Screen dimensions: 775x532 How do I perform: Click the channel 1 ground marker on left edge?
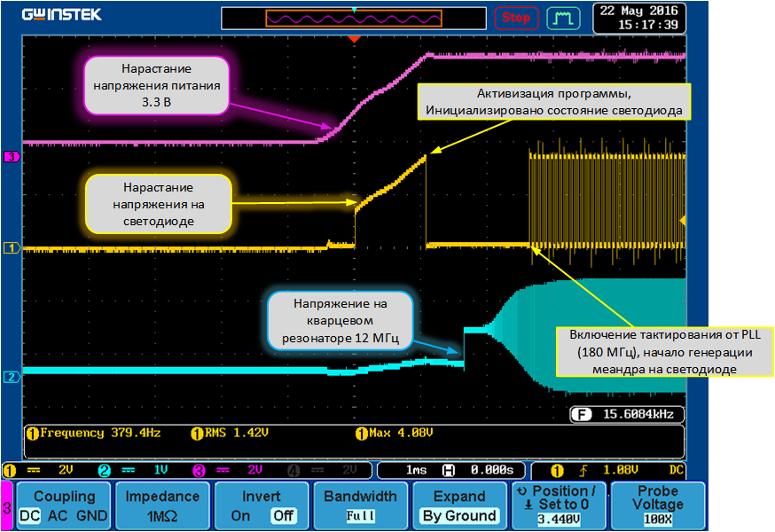(x=12, y=247)
